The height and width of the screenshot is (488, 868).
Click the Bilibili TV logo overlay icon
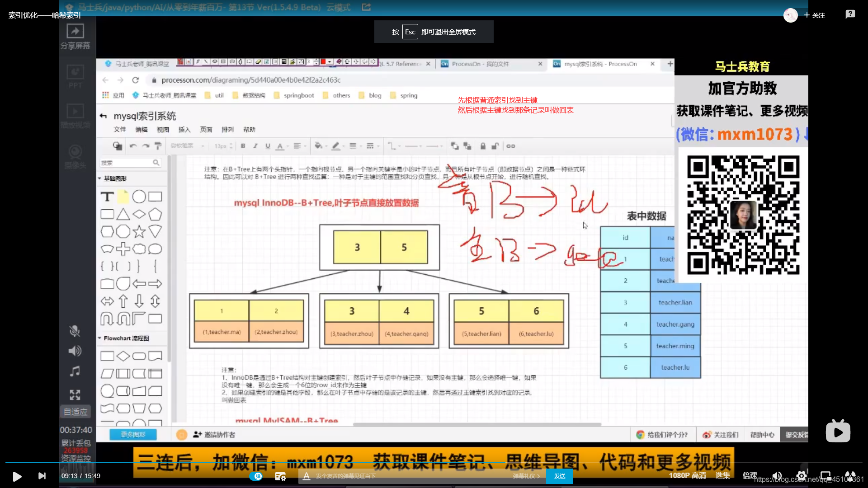[838, 431]
